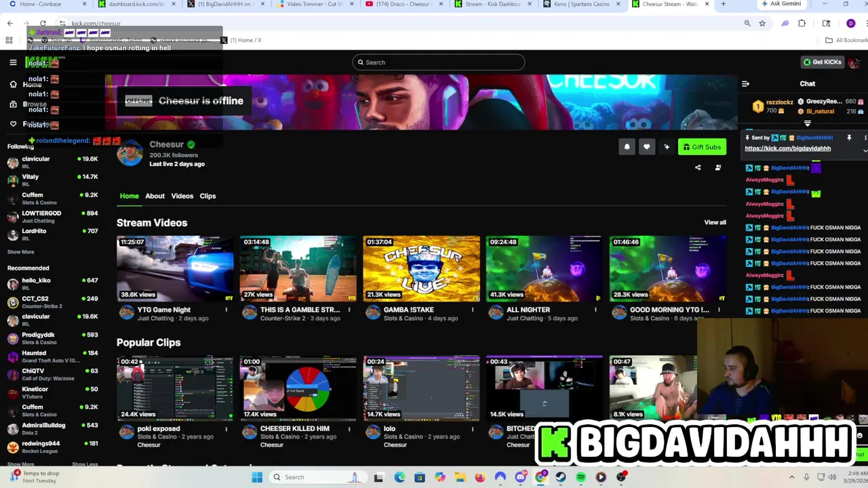Share the Cheesur channel via share icon
868x488 pixels.
pyautogui.click(x=698, y=167)
